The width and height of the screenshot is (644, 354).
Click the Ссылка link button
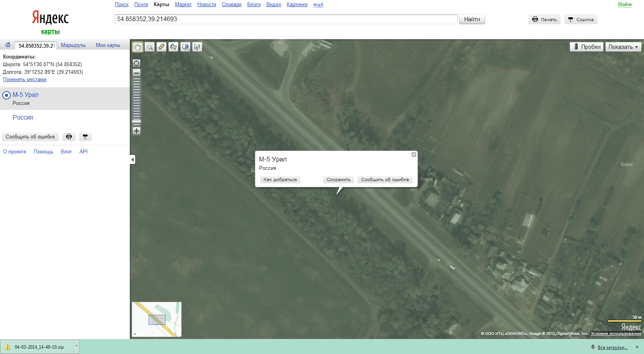(581, 20)
